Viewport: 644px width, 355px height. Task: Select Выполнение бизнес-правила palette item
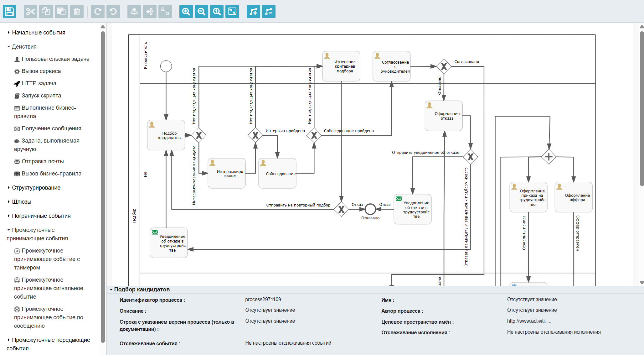click(45, 112)
